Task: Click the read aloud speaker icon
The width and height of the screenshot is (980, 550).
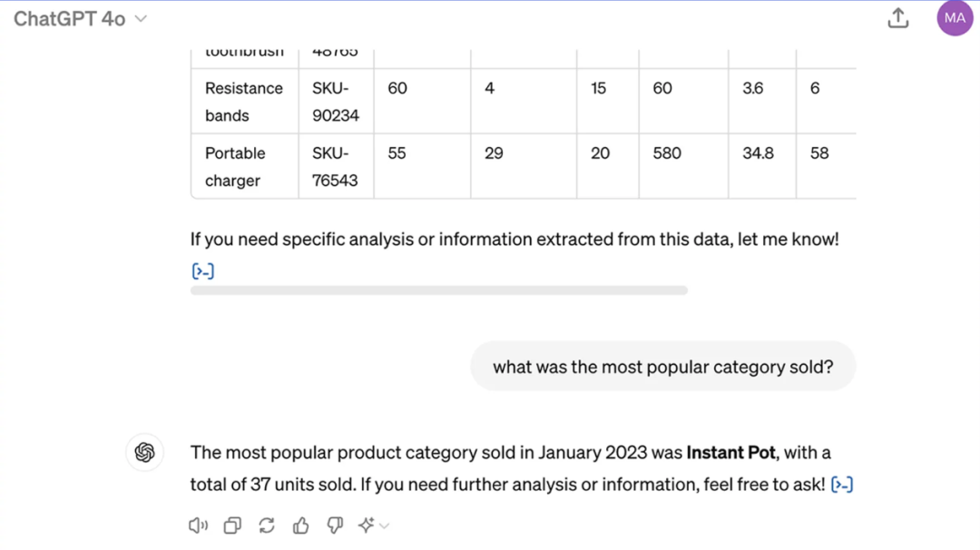Action: (x=198, y=525)
